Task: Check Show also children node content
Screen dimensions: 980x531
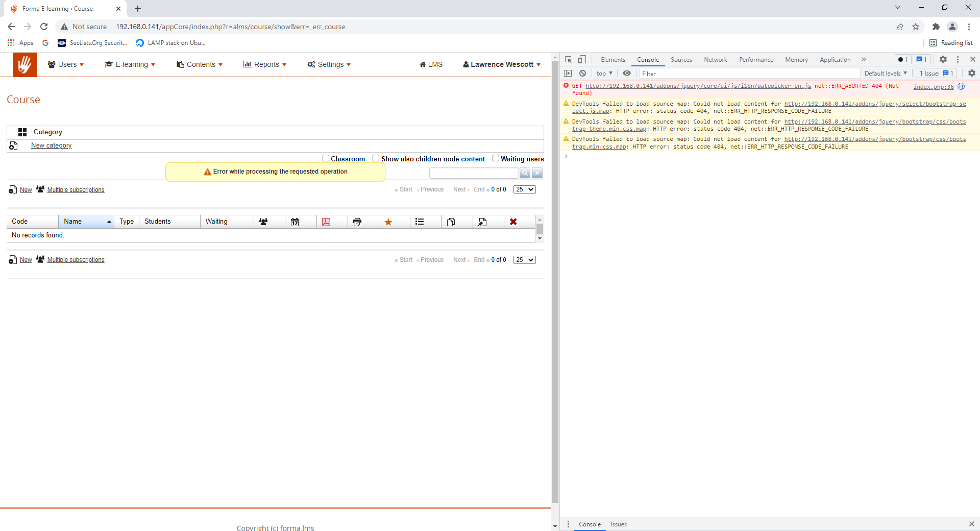Action: [376, 158]
